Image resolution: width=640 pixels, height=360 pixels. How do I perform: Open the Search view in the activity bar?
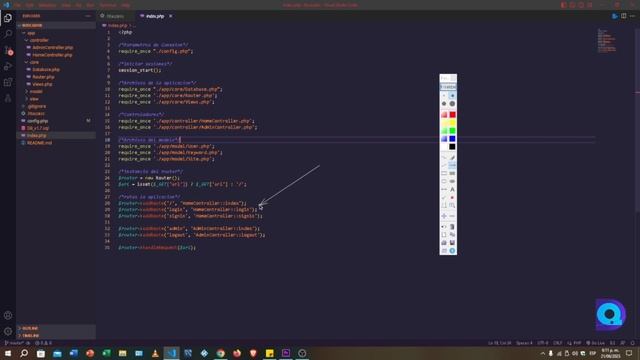point(8,34)
